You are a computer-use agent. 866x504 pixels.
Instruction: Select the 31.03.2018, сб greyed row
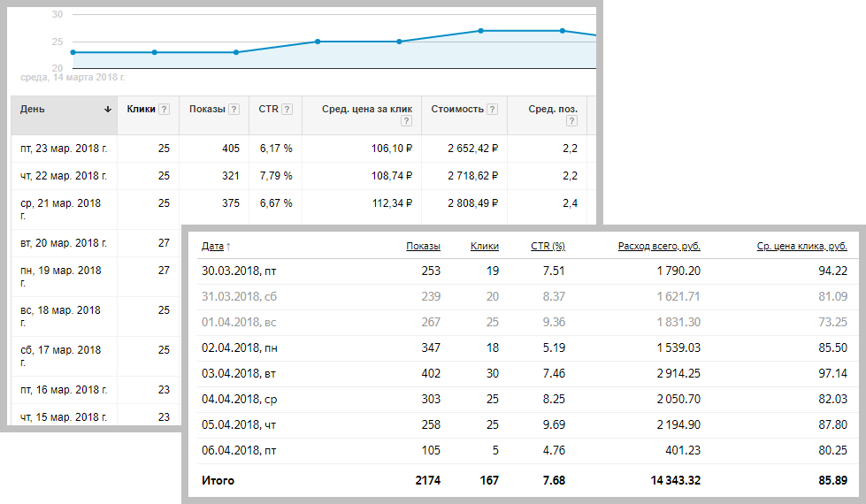(239, 297)
